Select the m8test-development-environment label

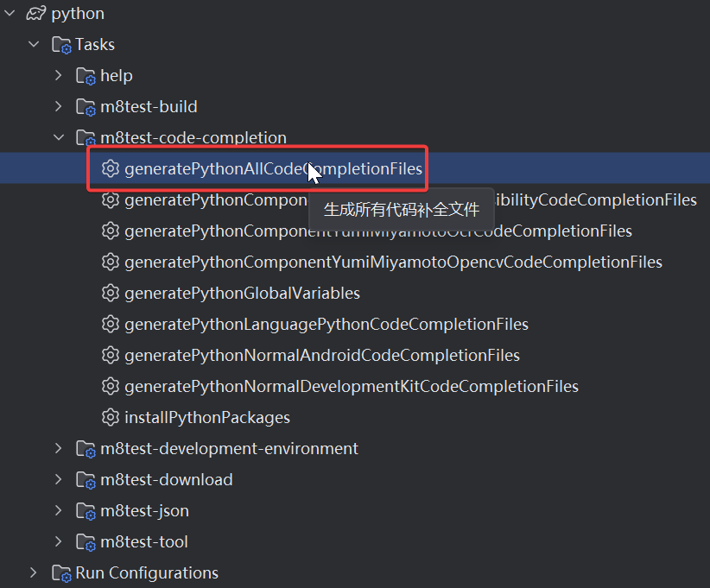[229, 449]
